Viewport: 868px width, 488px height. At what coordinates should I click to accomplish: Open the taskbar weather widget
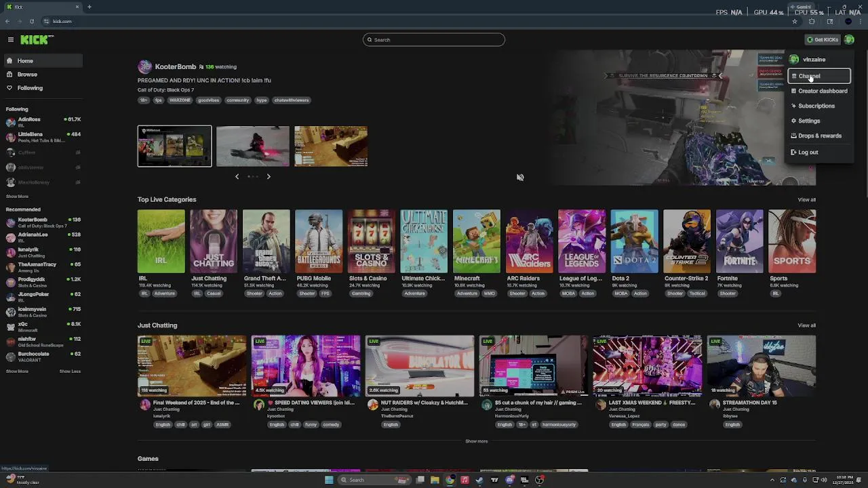pyautogui.click(x=22, y=480)
